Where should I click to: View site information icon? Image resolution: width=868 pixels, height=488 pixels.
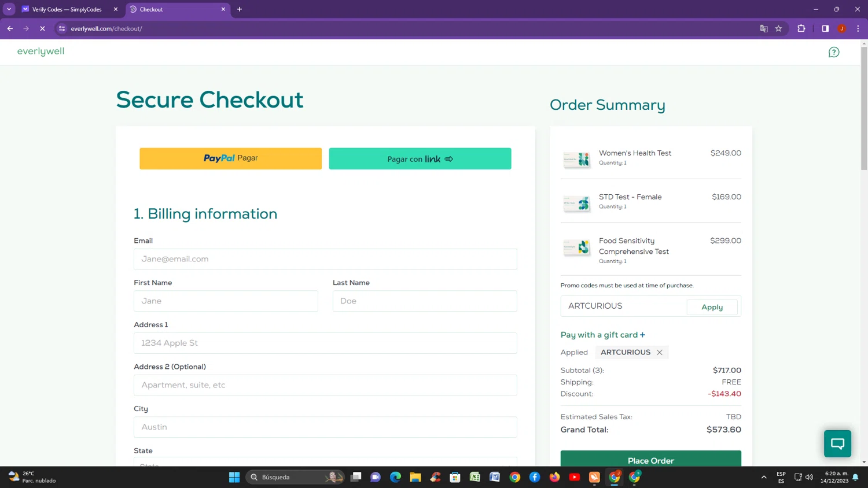click(x=62, y=28)
